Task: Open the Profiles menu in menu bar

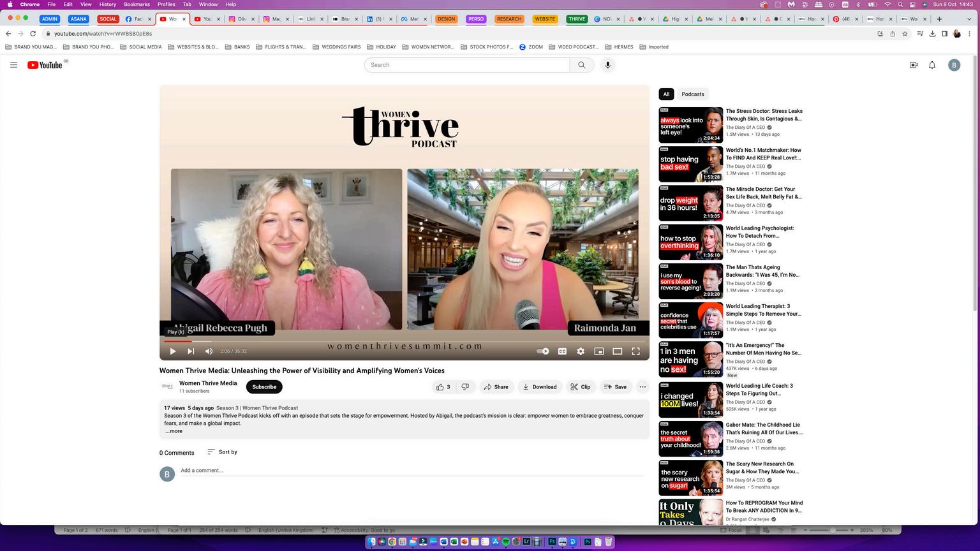Action: (x=166, y=4)
